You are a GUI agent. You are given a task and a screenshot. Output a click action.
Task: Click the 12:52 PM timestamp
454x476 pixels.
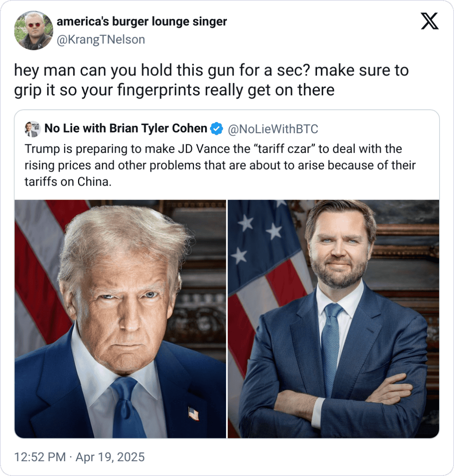(x=40, y=457)
